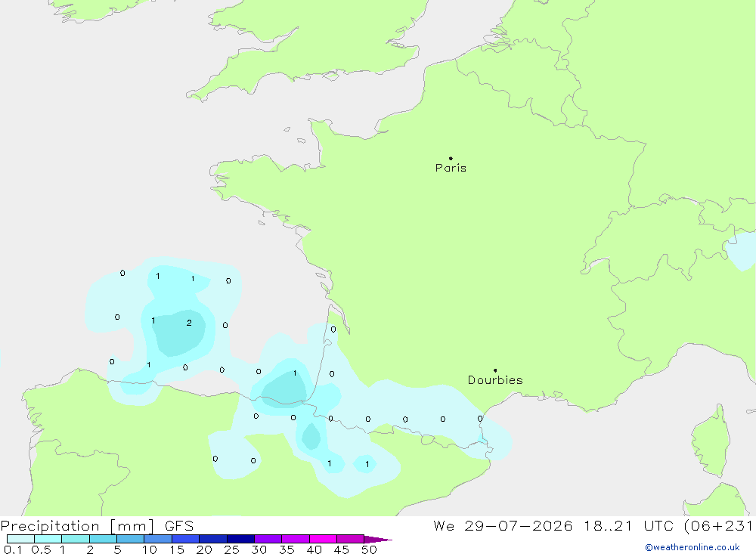Pick the 1–2 mm legend color swatch
Image resolution: width=756 pixels, height=554 pixels.
[x=76, y=539]
